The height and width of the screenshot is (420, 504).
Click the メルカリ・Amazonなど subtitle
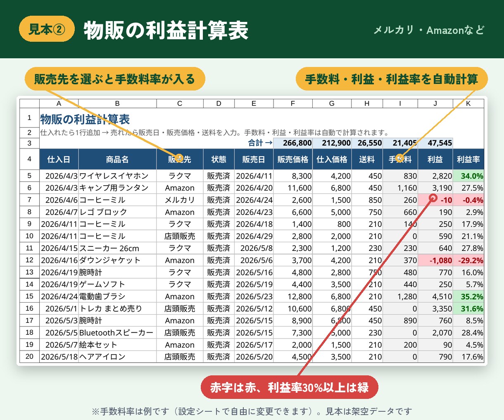click(429, 30)
